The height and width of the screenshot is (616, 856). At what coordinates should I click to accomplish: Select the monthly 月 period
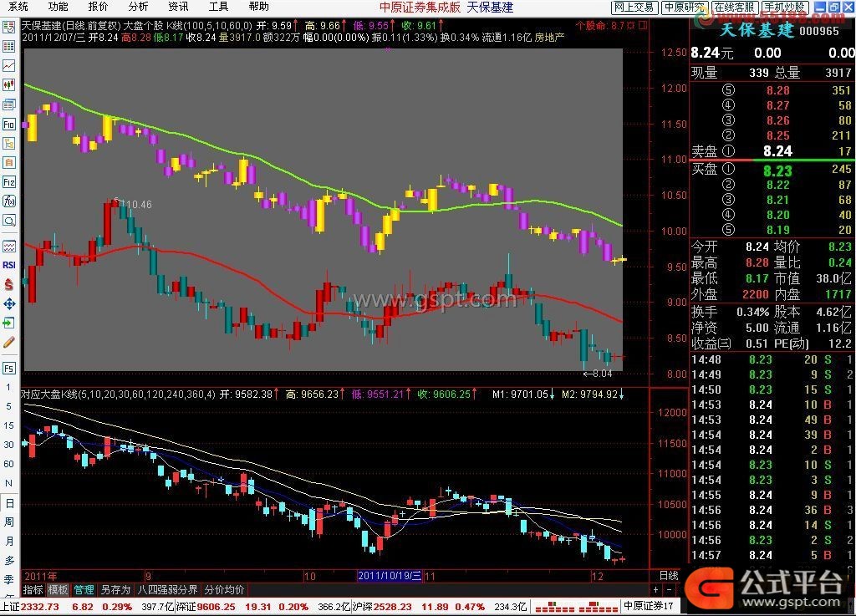pos(8,542)
